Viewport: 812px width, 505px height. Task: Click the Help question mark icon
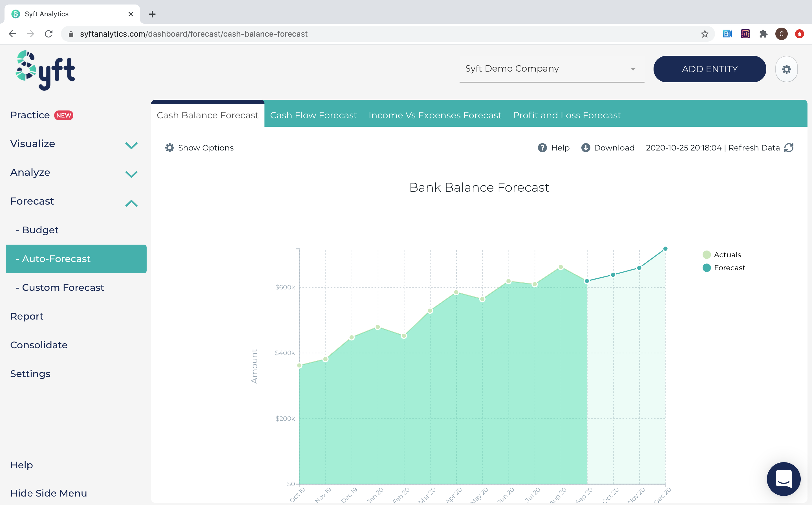click(x=542, y=147)
